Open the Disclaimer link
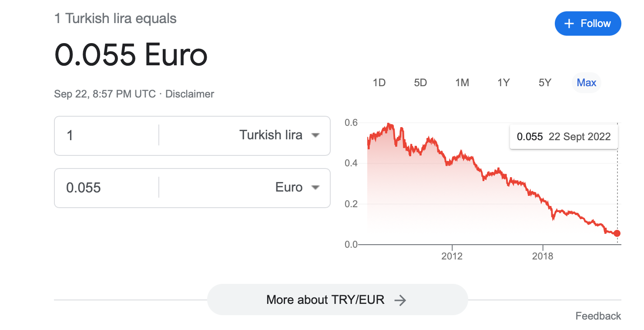The width and height of the screenshot is (644, 330). [x=190, y=94]
